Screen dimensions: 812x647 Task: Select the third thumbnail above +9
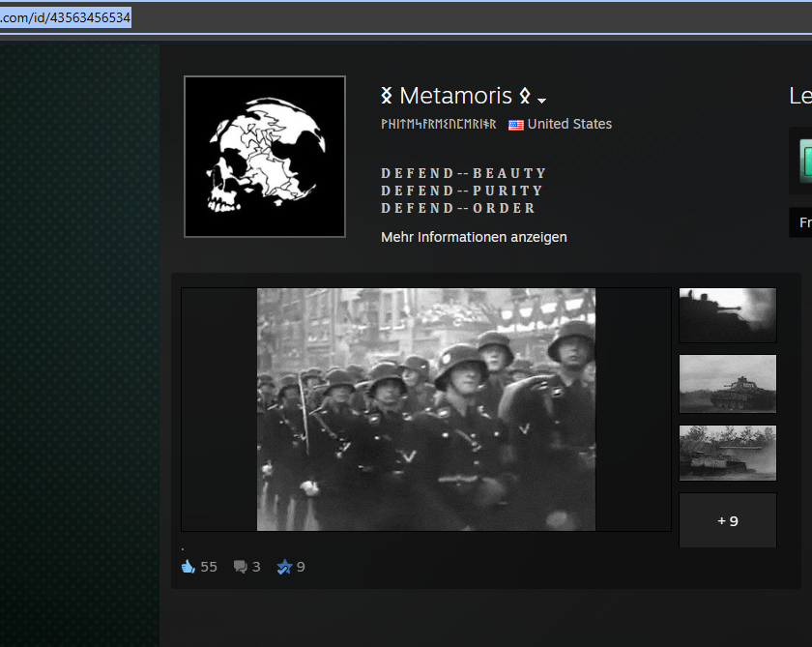(727, 453)
